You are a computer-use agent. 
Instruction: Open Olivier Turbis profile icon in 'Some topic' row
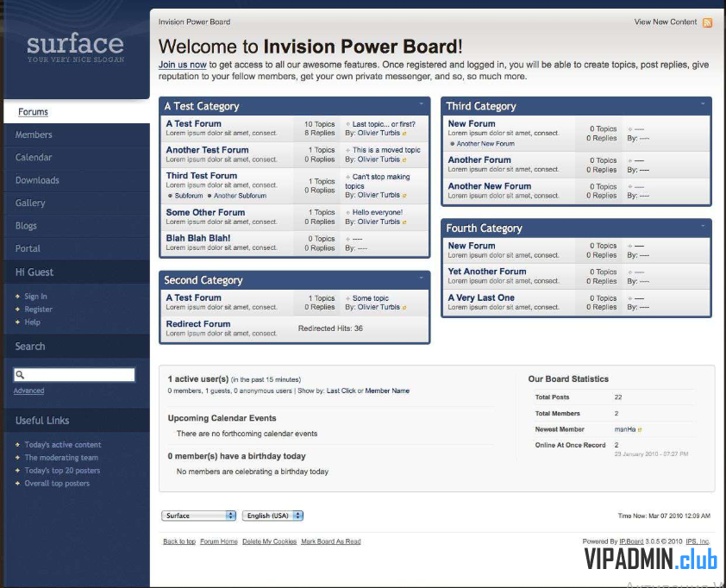pos(404,308)
